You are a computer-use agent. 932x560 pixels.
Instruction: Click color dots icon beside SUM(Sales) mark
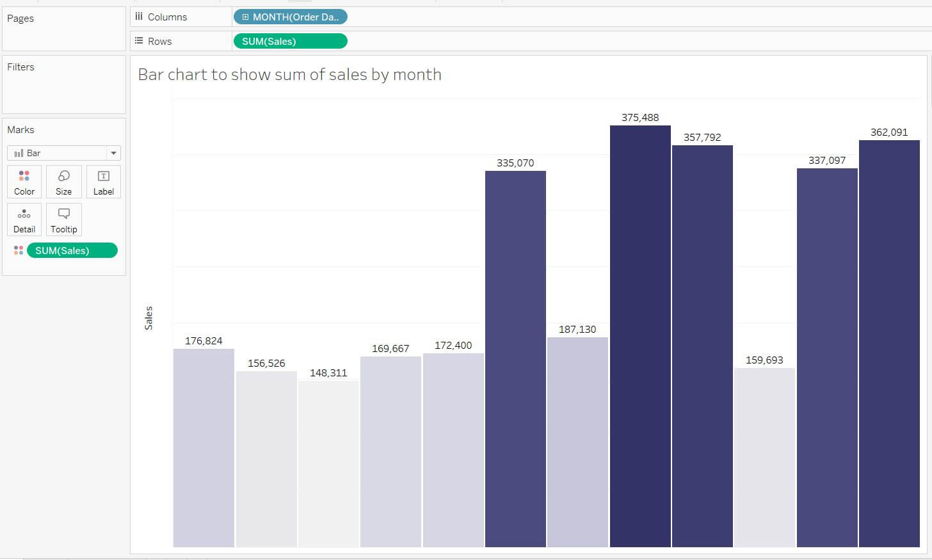(x=19, y=250)
